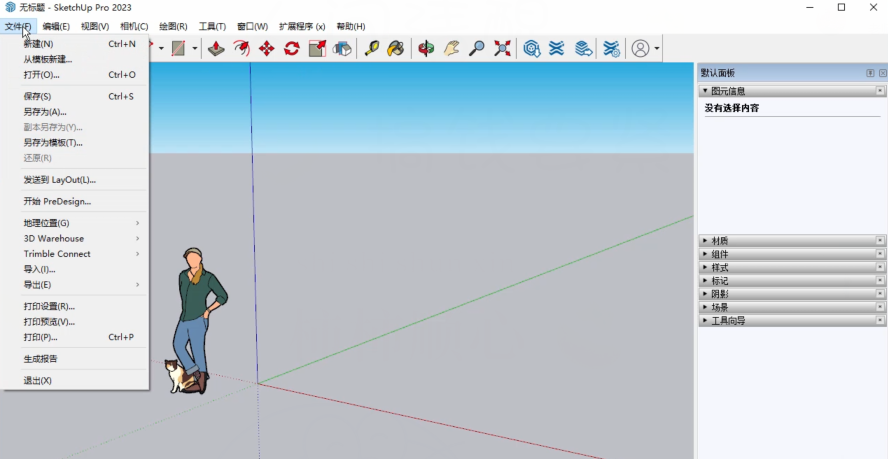Close the 场景 panel section
The height and width of the screenshot is (459, 888).
880,307
